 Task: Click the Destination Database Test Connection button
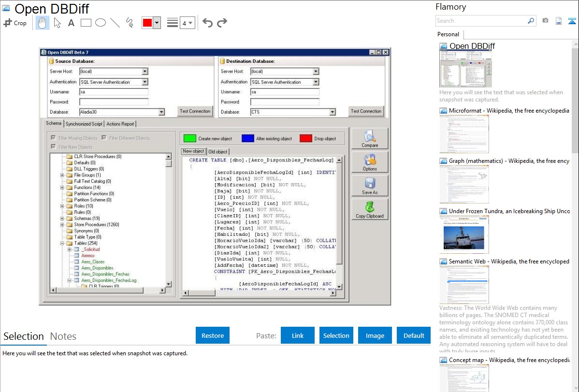pyautogui.click(x=366, y=111)
